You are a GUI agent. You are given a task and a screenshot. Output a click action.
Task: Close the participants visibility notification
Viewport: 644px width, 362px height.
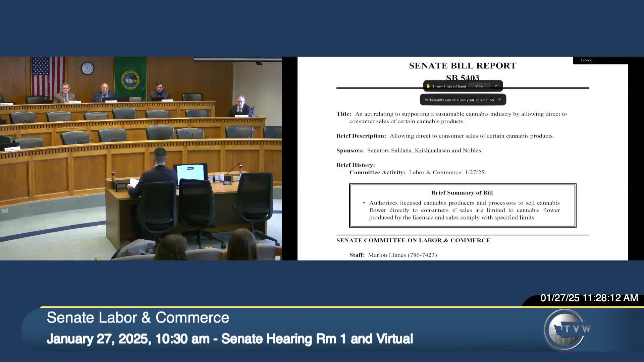[500, 100]
